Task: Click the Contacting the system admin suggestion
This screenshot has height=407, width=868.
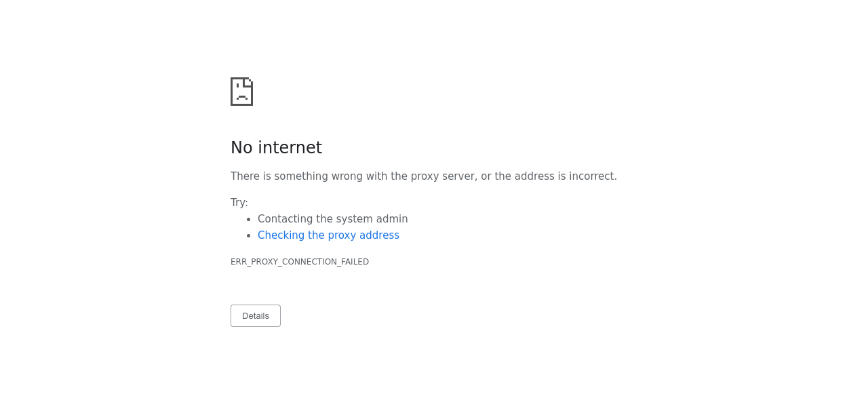Action: [332, 219]
